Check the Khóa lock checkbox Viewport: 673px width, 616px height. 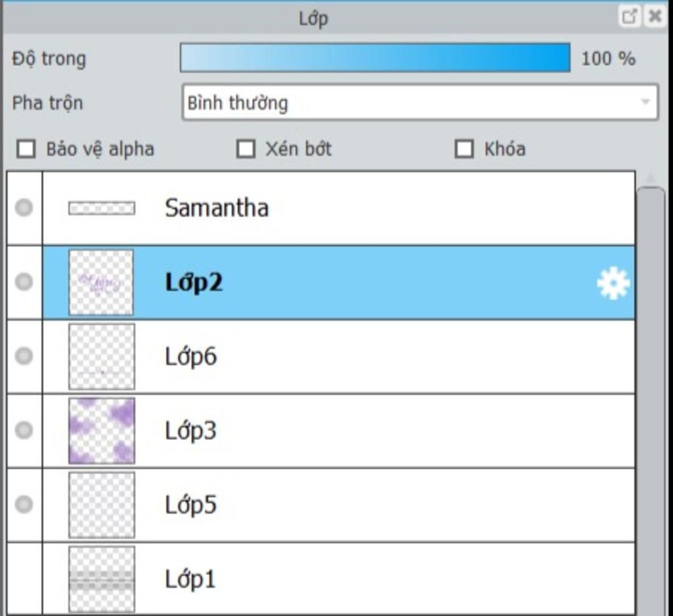[x=465, y=149]
